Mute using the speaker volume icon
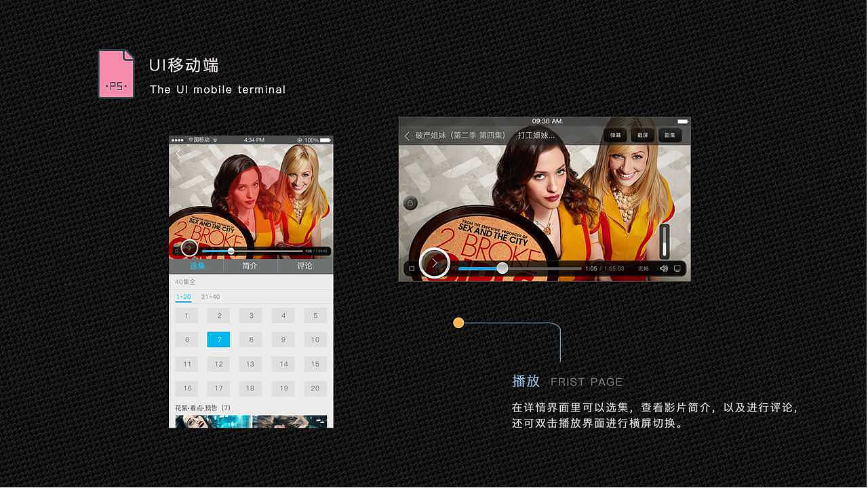The image size is (868, 488). click(x=664, y=268)
